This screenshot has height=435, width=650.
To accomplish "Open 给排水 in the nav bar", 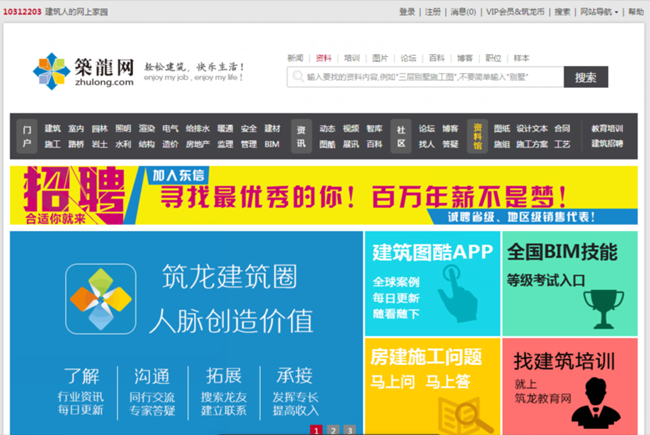I will (x=198, y=129).
